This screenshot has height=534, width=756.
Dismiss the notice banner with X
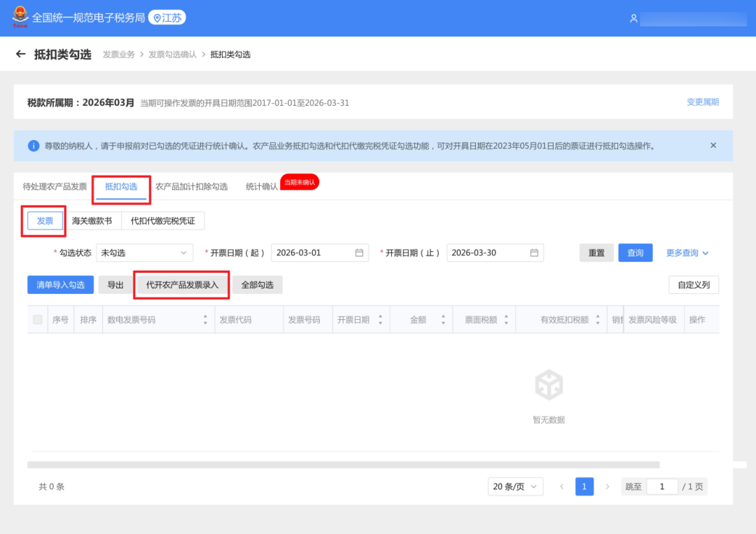click(713, 145)
